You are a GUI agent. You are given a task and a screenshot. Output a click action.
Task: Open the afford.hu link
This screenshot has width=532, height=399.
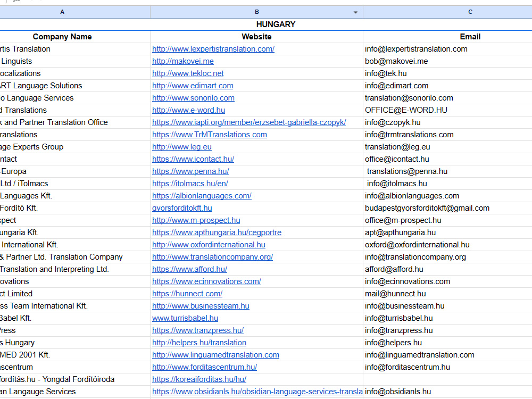189,269
